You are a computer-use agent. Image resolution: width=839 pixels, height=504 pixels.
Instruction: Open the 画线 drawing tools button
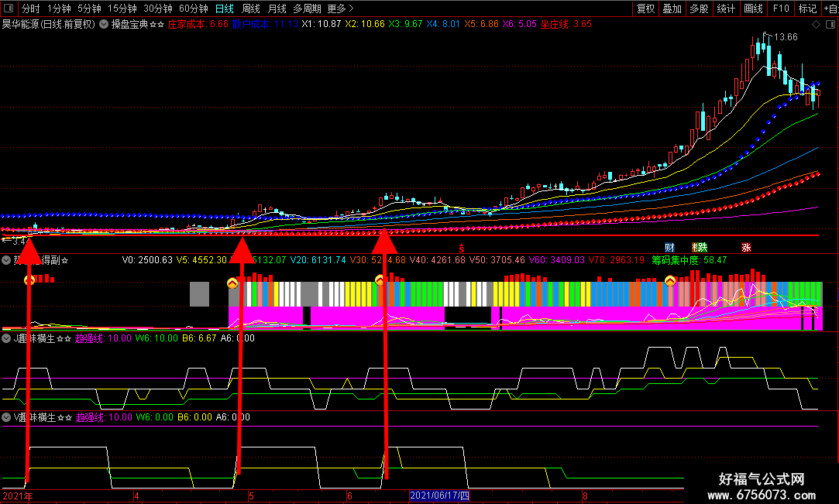753,9
